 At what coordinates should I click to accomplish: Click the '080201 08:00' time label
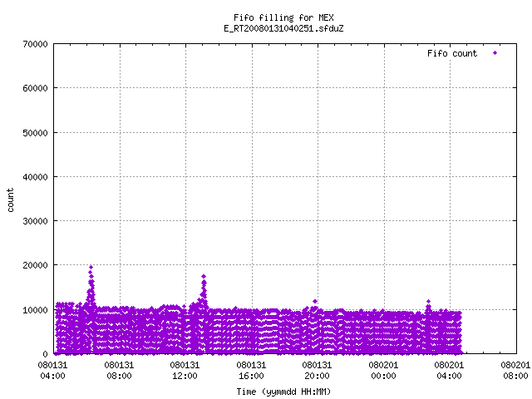(x=515, y=371)
